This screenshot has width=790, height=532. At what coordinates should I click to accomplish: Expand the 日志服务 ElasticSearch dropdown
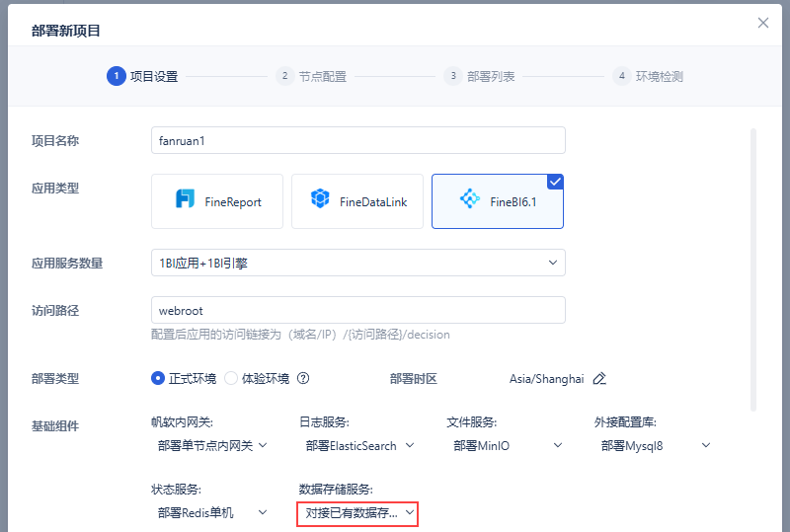[359, 445]
